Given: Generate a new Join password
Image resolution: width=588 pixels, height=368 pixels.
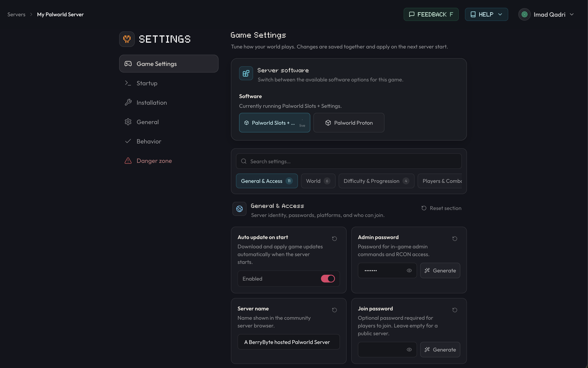Looking at the screenshot, I should [440, 350].
